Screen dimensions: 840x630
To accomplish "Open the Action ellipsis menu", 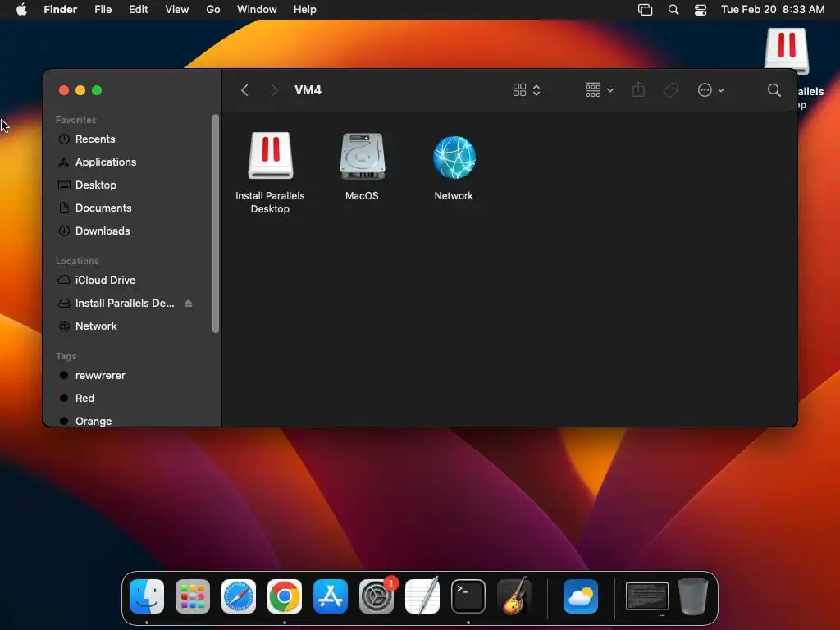I will click(x=711, y=90).
